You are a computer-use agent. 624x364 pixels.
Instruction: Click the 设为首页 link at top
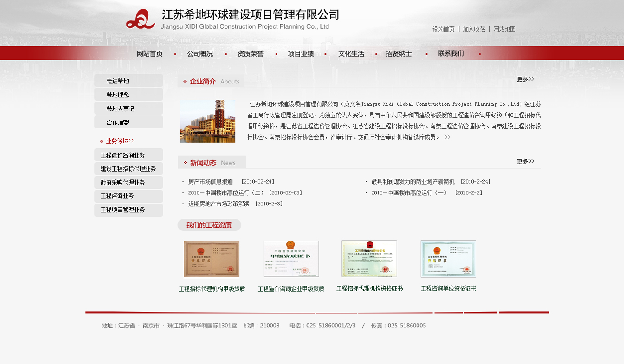(x=444, y=29)
